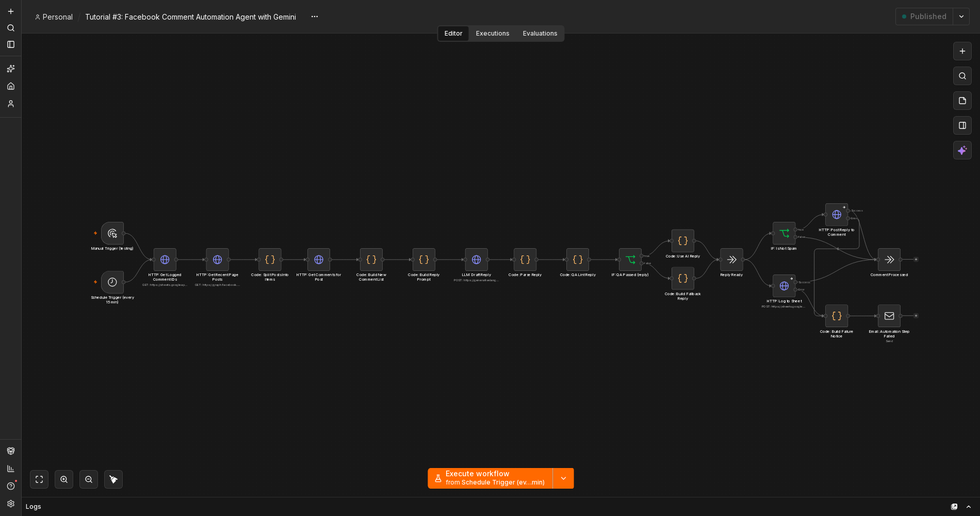Open the workflow three-dot options menu

coord(315,17)
